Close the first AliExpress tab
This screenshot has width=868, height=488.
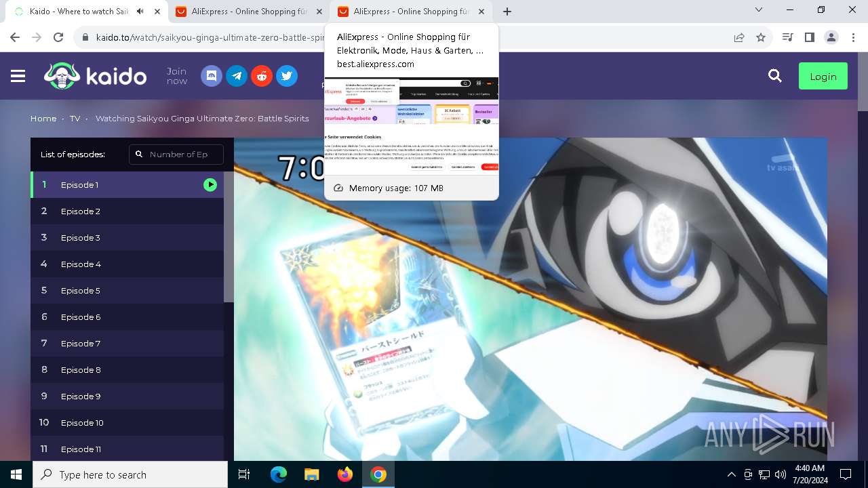click(319, 12)
